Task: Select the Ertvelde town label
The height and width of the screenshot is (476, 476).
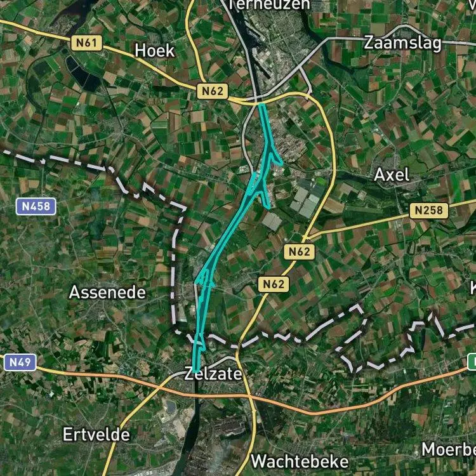Action: coord(96,435)
